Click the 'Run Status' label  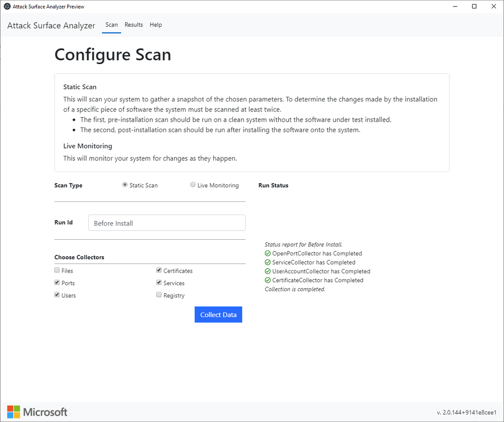point(273,185)
